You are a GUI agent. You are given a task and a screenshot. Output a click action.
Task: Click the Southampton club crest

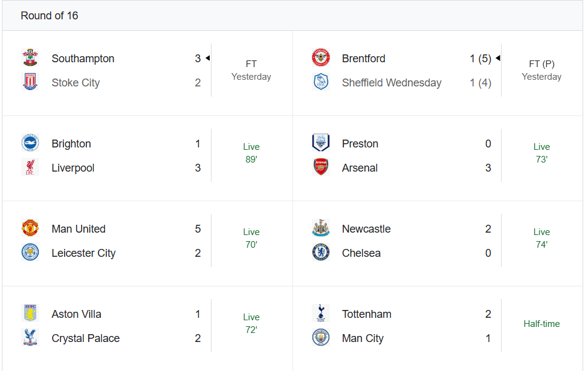(30, 58)
